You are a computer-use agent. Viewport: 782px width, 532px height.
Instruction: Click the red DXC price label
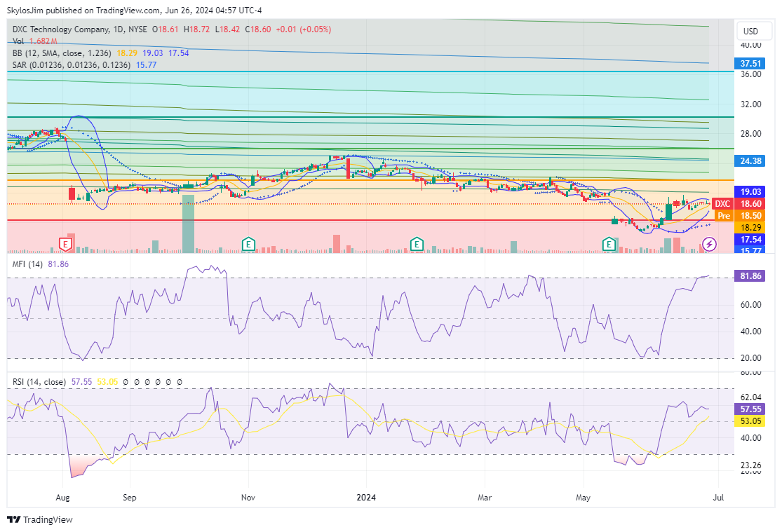[722, 203]
